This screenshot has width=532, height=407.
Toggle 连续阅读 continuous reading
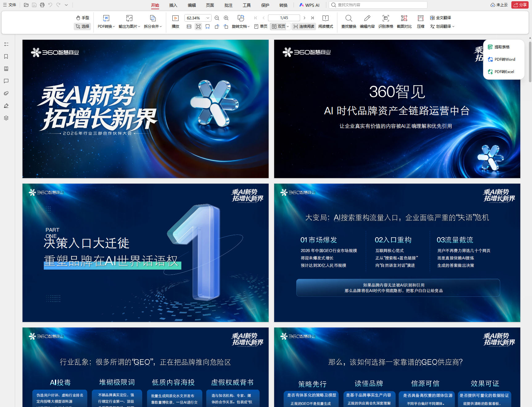(x=304, y=26)
